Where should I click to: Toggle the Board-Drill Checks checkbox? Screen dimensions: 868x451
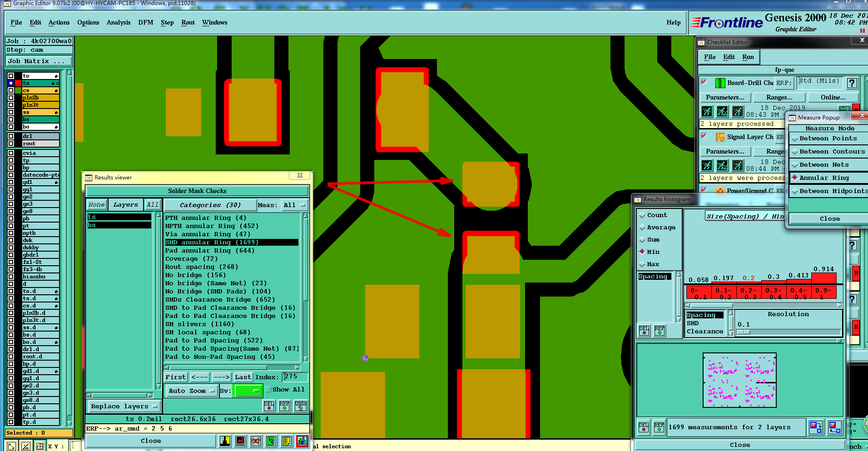coord(704,82)
